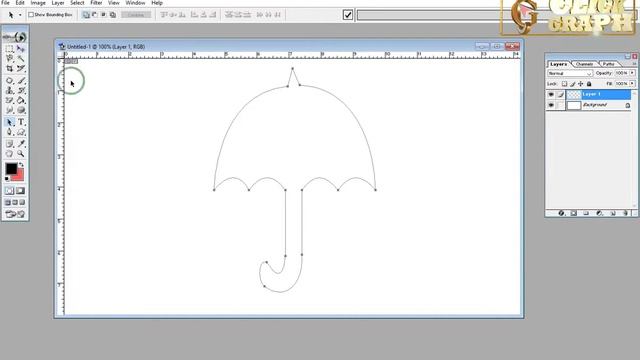This screenshot has height=360, width=640.
Task: Open the Opacity slider arrow
Action: 632,73
